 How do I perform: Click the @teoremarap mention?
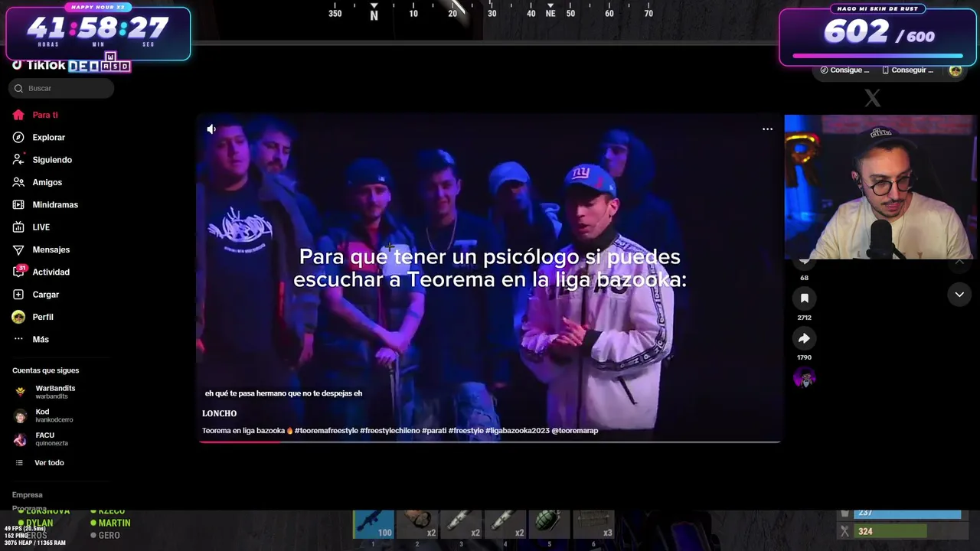pyautogui.click(x=574, y=431)
